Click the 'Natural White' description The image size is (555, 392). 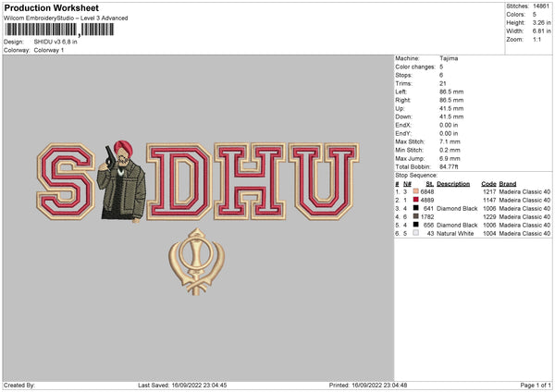(x=455, y=234)
